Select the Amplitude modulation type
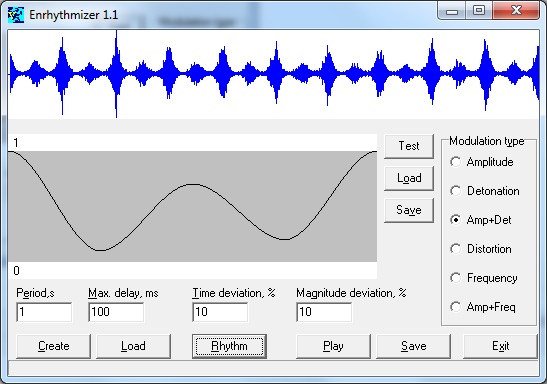 point(482,162)
